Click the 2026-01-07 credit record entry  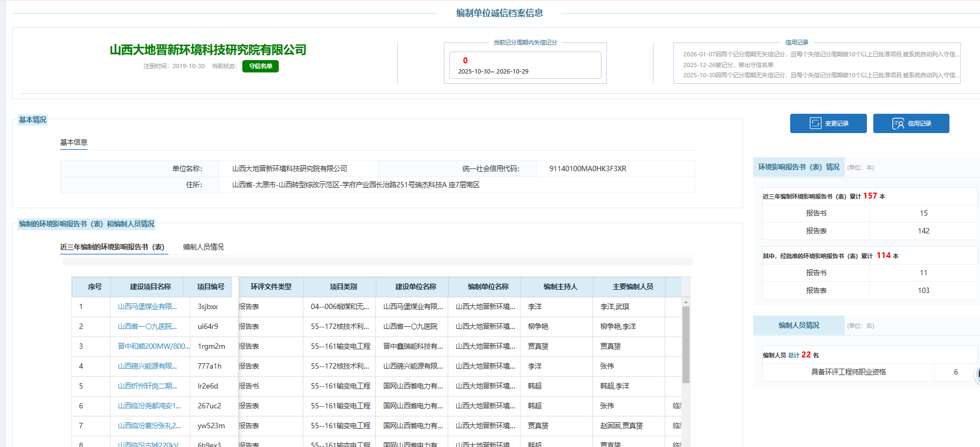click(x=821, y=54)
